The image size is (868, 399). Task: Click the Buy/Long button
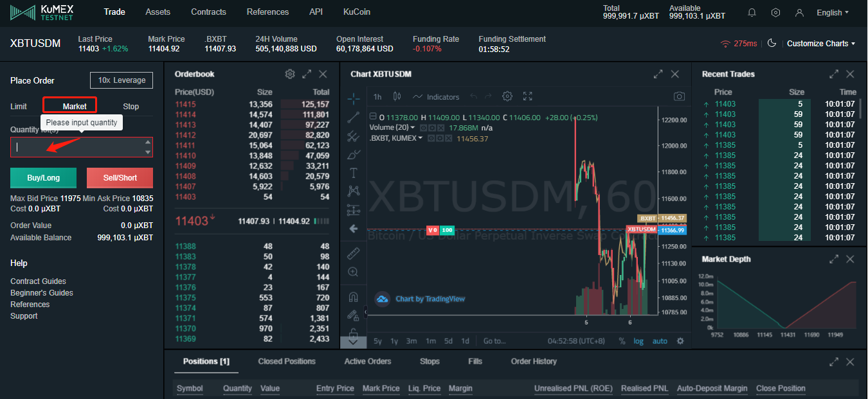[44, 177]
